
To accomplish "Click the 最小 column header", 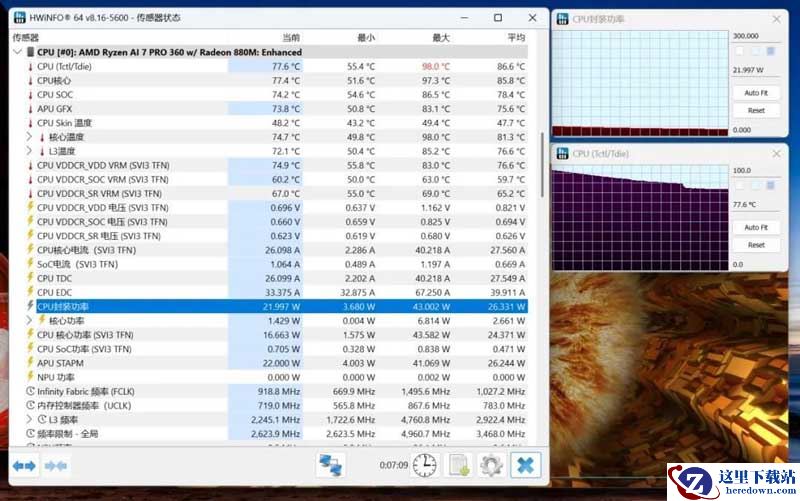I will pos(366,37).
